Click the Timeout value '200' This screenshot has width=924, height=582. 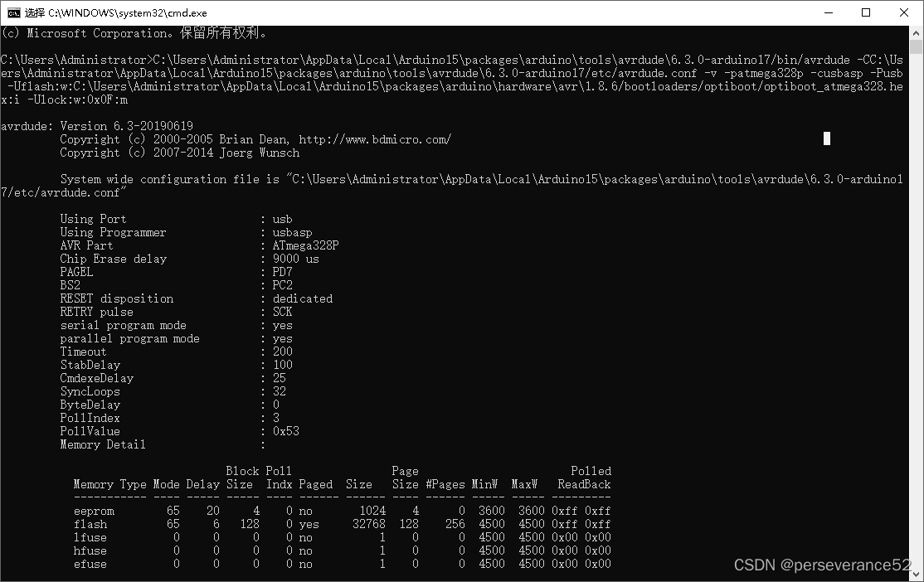[282, 352]
